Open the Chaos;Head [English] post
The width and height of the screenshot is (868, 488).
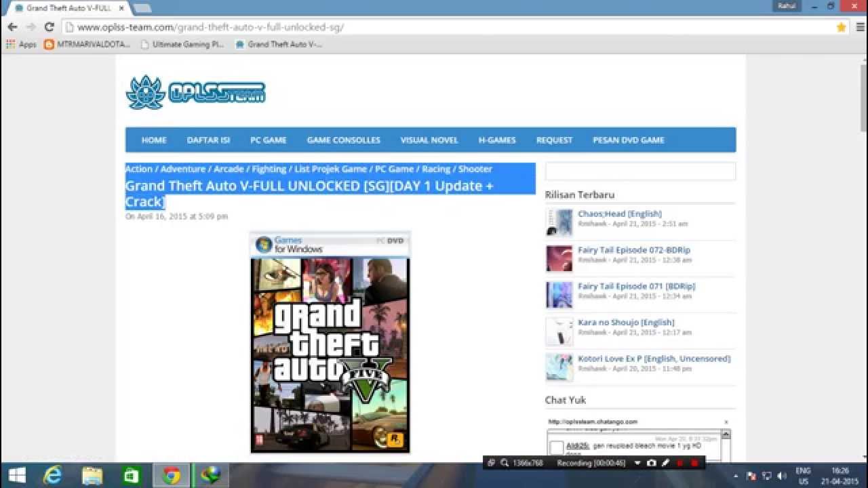click(x=620, y=213)
